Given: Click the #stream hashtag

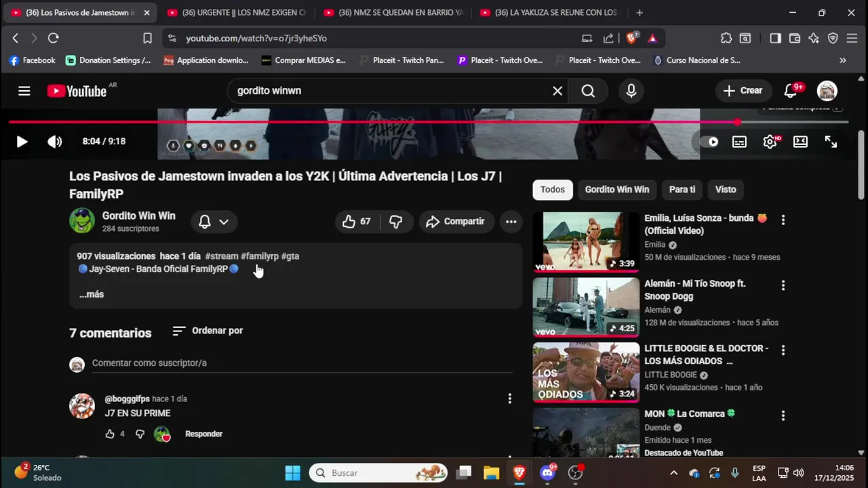Looking at the screenshot, I should 222,256.
